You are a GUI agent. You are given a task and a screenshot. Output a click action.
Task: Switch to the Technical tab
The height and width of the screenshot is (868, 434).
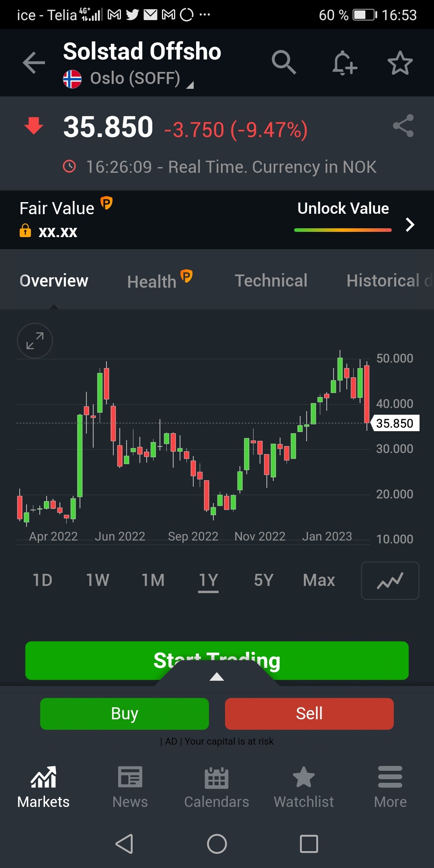(x=271, y=281)
